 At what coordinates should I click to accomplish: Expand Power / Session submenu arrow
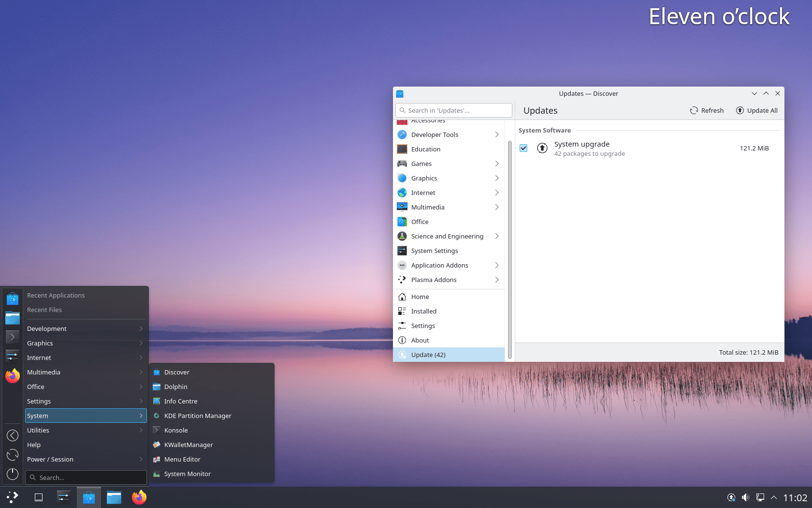[x=141, y=459]
